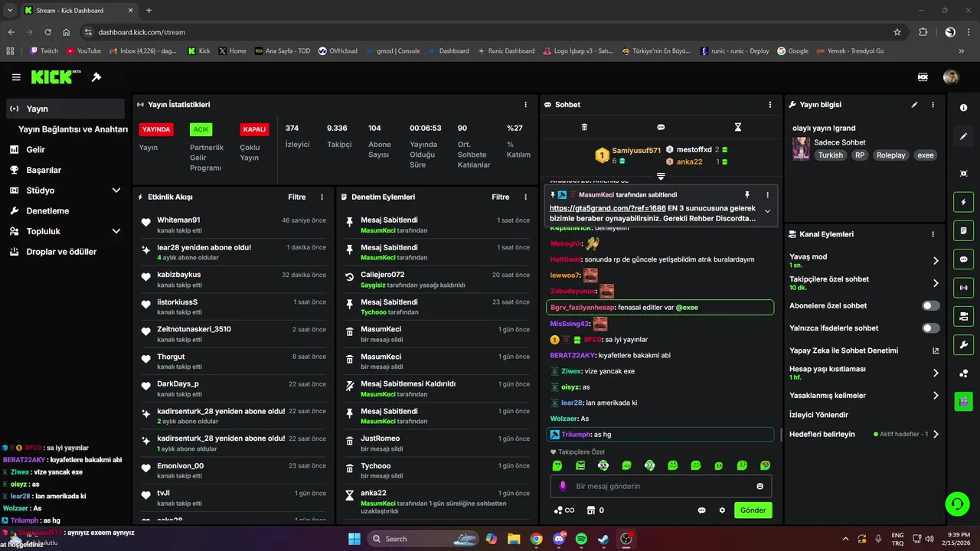The image size is (980, 551).
Task: Click the three dots icon in the right sidebar
Action: pos(963,373)
